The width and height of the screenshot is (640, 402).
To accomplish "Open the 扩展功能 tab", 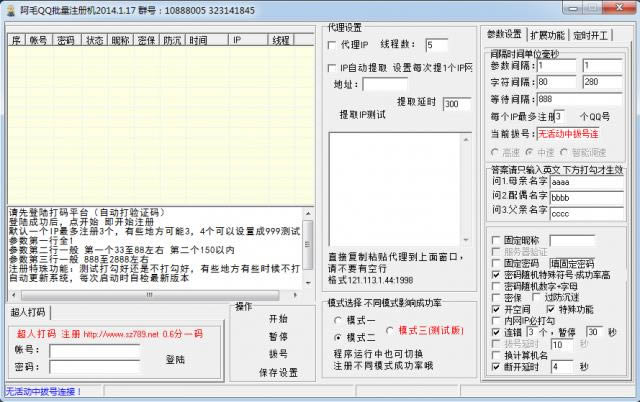I will coord(547,36).
